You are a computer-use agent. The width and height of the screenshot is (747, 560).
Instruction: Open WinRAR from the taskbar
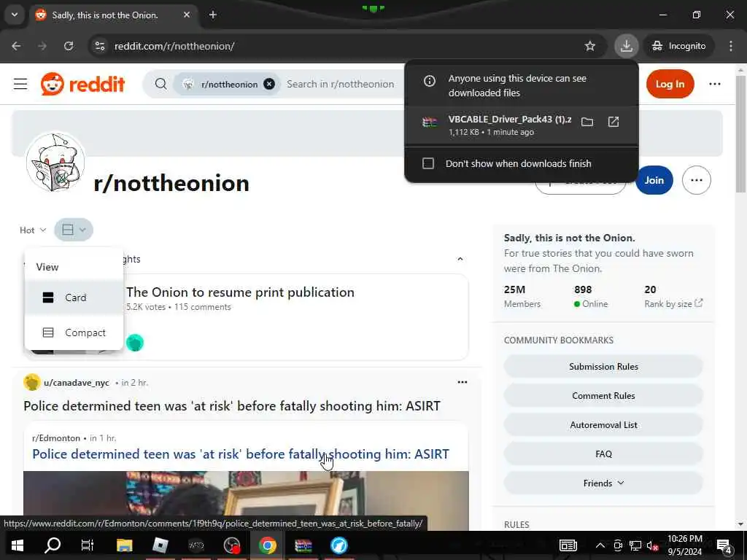[x=303, y=545]
